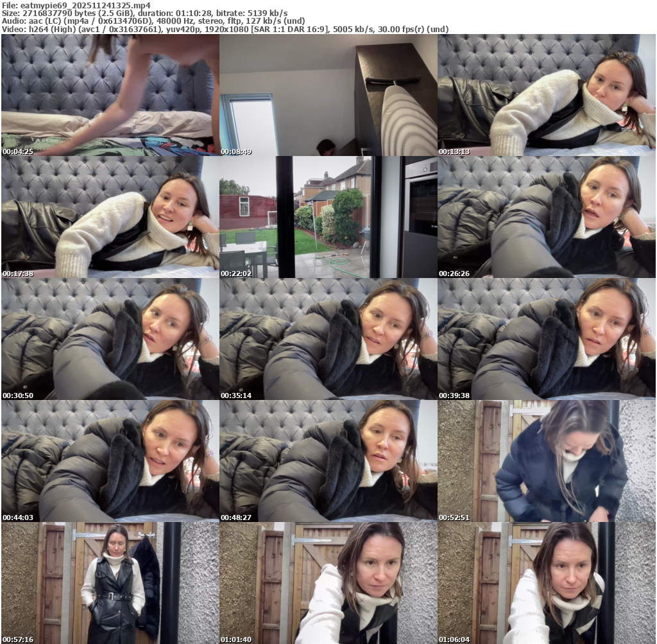Image resolution: width=657 pixels, height=644 pixels.
Task: Open the thumbnail stamped 00:30:50
Action: [x=110, y=339]
